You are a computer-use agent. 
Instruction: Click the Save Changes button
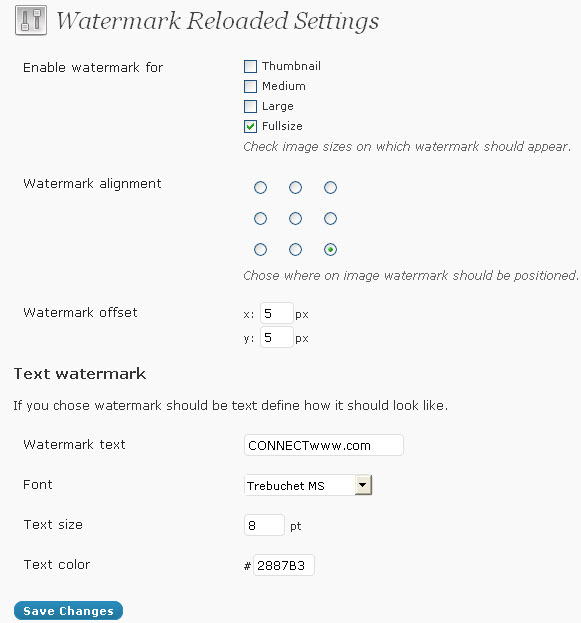pos(68,611)
